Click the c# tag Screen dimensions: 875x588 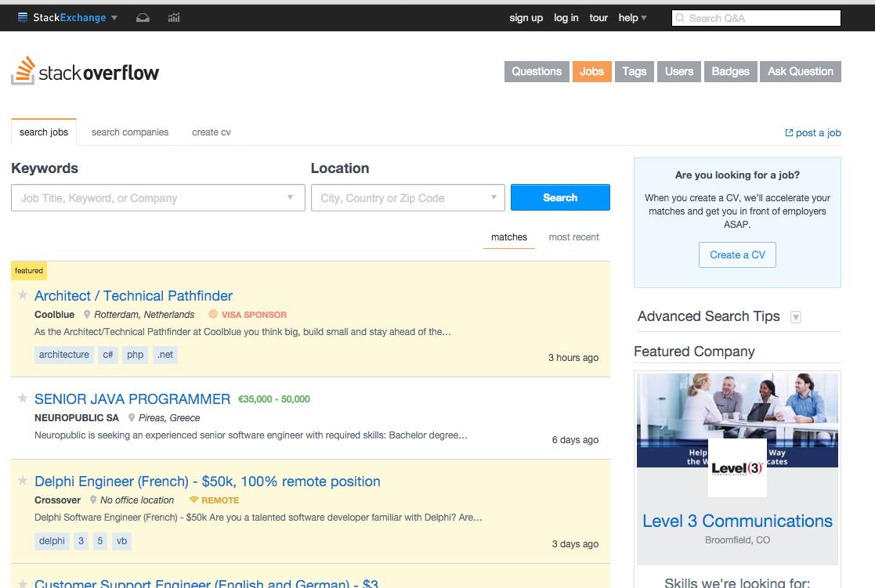point(108,355)
